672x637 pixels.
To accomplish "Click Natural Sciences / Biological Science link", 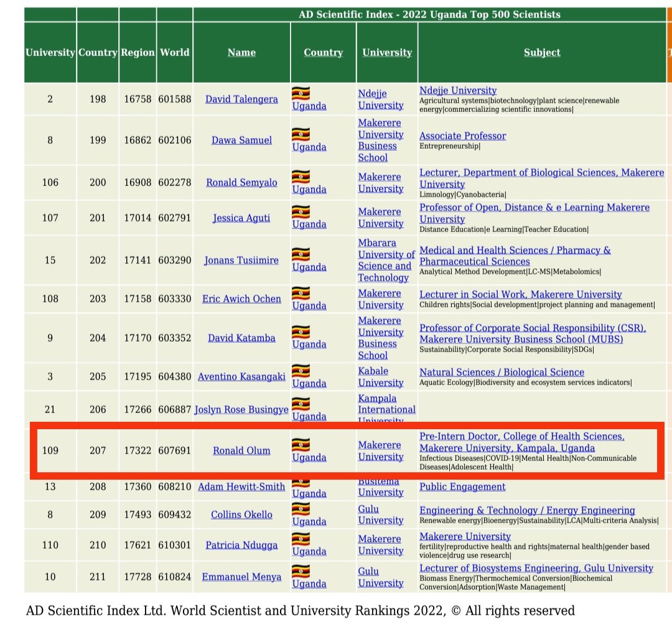I will pos(502,372).
